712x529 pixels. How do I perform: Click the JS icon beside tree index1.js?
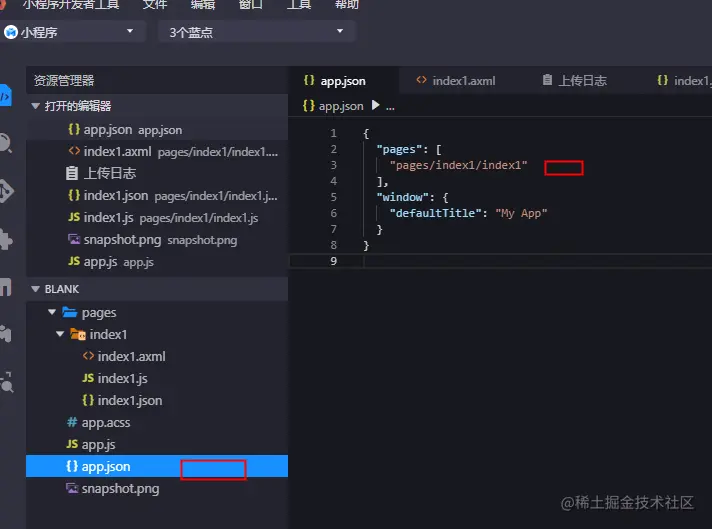(88, 378)
